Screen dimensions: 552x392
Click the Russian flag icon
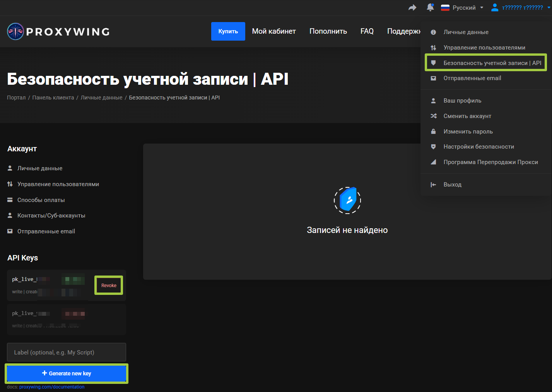445,7
